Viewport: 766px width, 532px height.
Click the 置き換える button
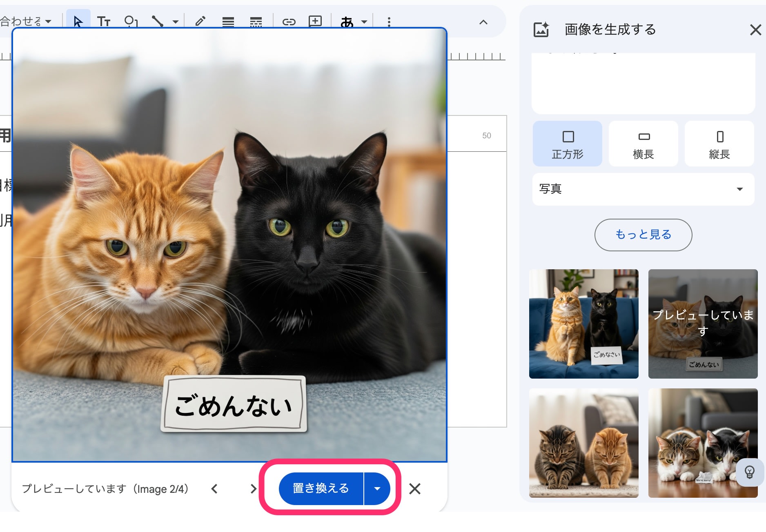(321, 488)
